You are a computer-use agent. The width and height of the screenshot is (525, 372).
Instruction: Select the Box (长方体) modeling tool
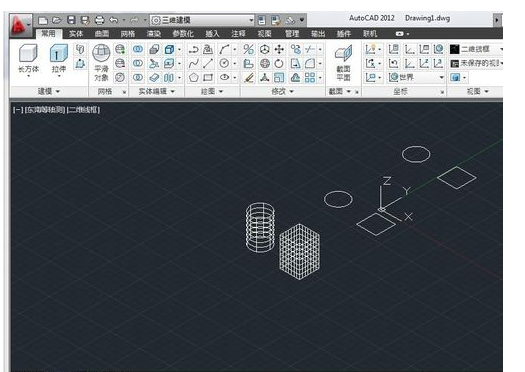[x=28, y=60]
